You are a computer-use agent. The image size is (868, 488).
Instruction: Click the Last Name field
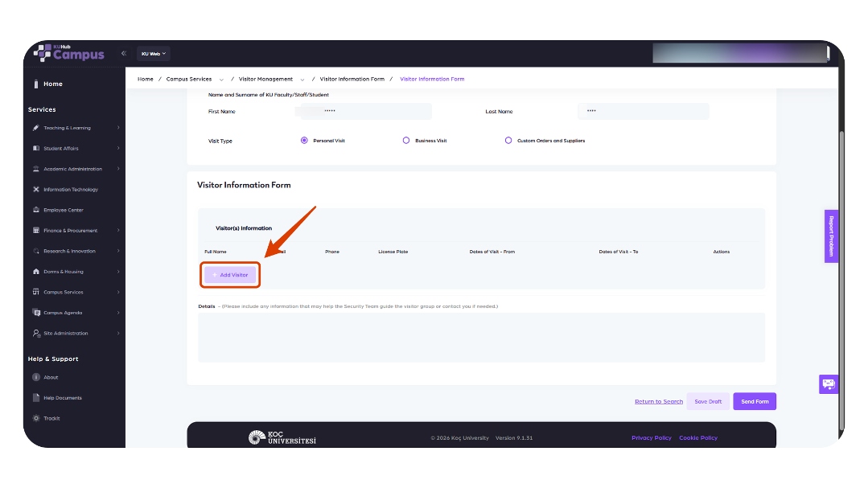point(644,111)
